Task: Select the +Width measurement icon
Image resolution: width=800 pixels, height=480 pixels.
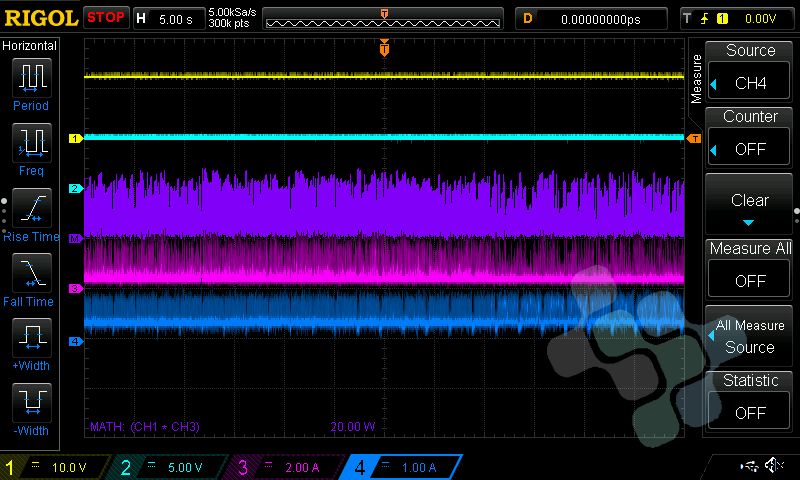Action: click(31, 337)
